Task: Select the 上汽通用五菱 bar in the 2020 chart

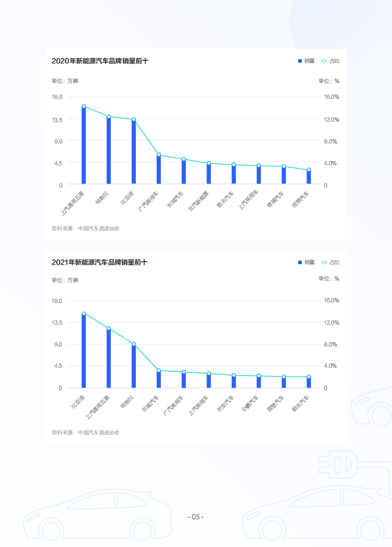Action: click(84, 145)
